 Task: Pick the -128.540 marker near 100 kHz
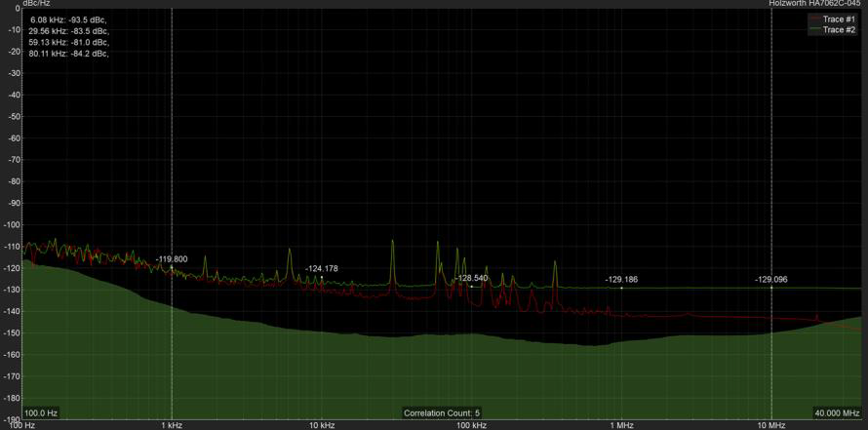471,278
